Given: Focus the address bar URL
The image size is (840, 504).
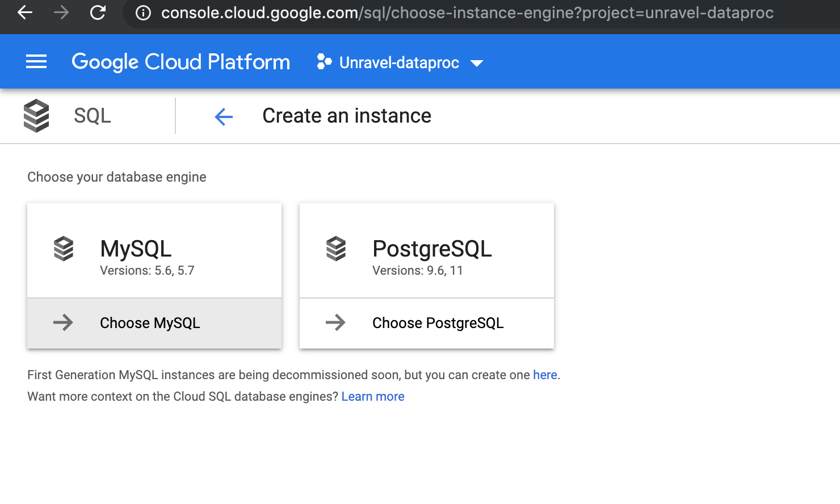Looking at the screenshot, I should [x=467, y=12].
